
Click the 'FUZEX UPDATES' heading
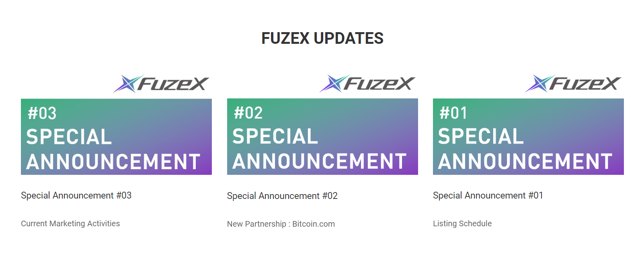tap(322, 39)
